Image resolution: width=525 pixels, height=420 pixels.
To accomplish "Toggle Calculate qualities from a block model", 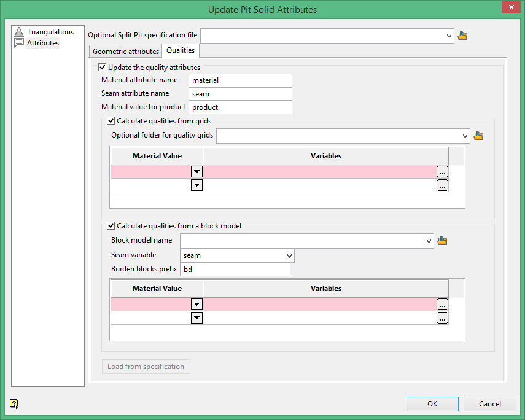I will 111,226.
